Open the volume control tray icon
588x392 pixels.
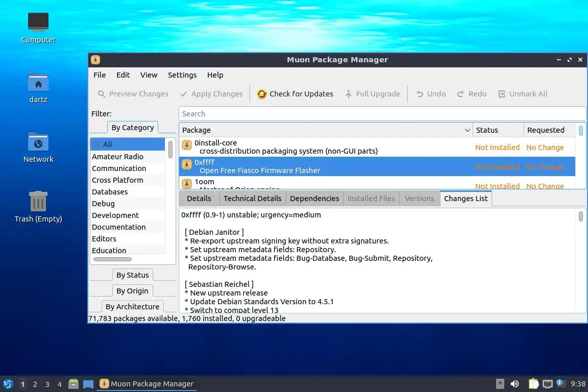click(x=514, y=384)
